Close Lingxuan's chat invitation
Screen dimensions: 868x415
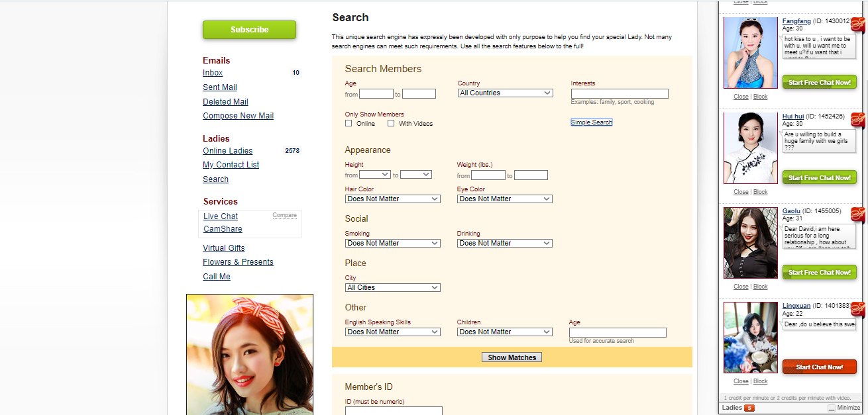point(741,381)
